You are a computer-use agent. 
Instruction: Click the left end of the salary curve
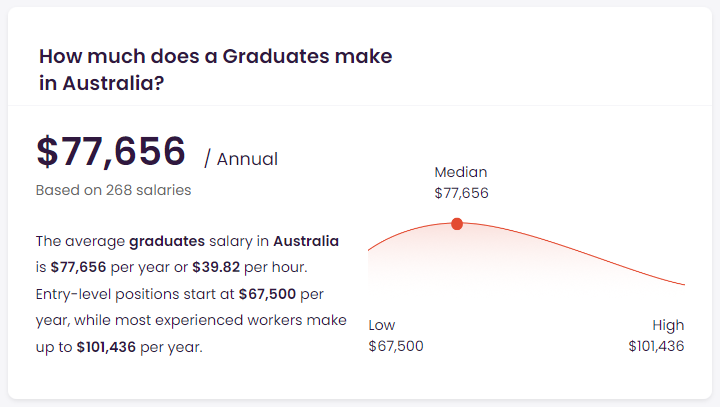click(371, 248)
